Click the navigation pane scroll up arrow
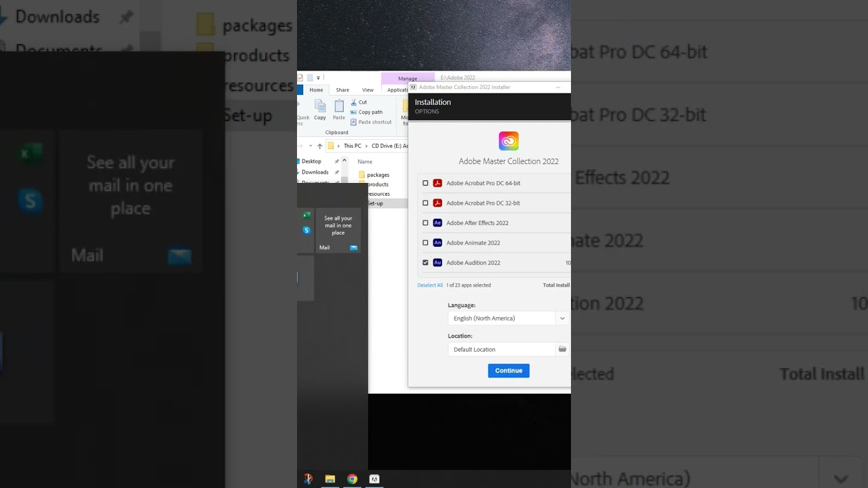The image size is (868, 488). coord(344,161)
